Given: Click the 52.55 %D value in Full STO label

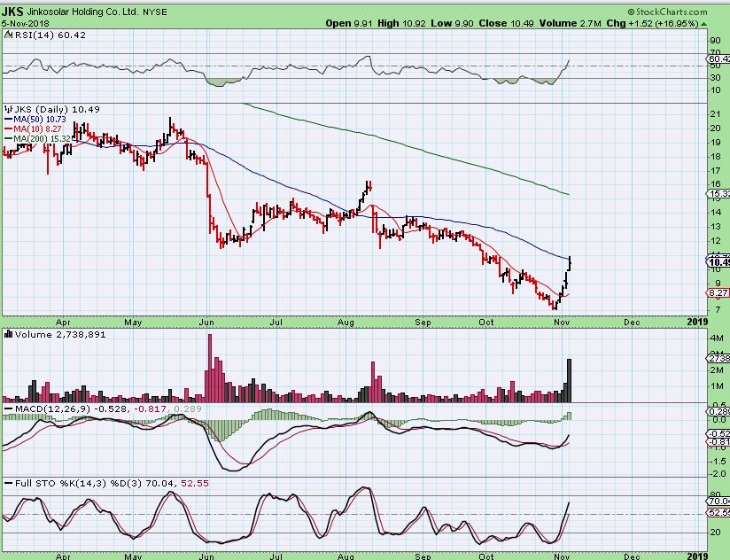Looking at the screenshot, I should [195, 483].
